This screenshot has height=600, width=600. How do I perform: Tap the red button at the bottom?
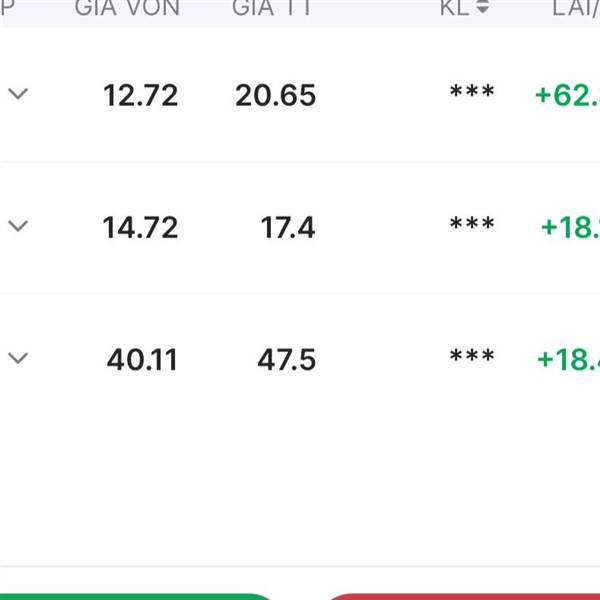pyautogui.click(x=464, y=597)
